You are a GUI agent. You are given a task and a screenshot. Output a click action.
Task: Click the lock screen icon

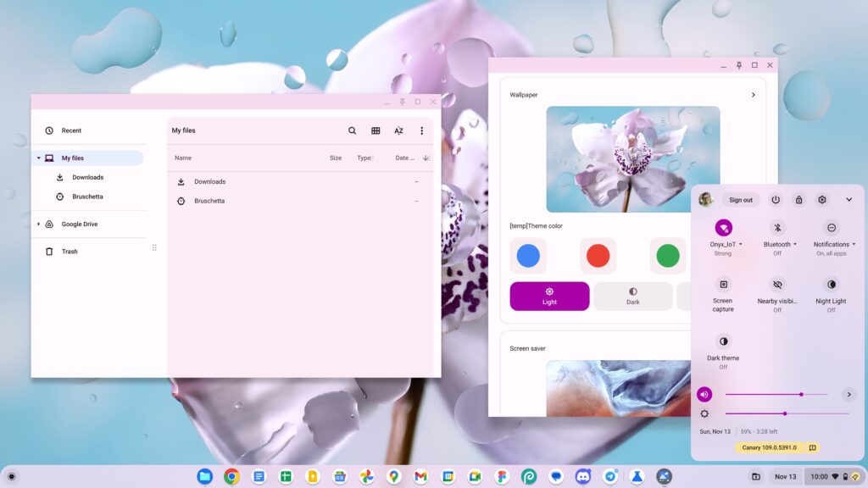click(798, 199)
